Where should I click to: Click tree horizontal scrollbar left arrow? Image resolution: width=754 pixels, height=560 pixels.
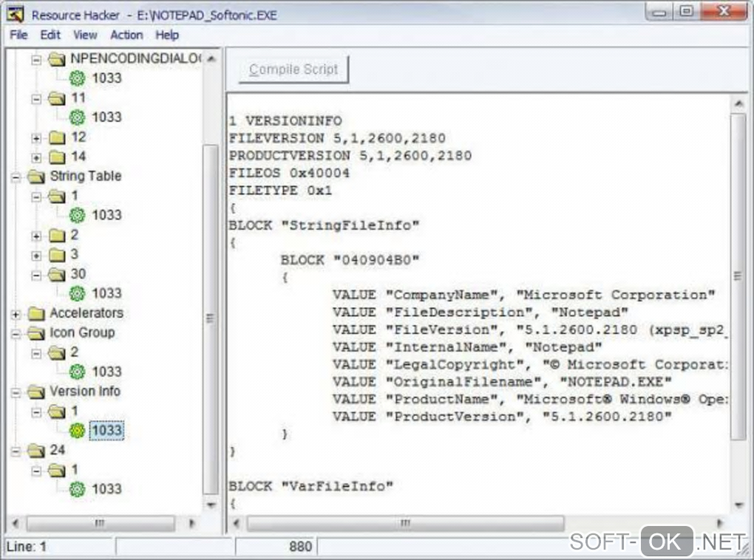pyautogui.click(x=16, y=523)
